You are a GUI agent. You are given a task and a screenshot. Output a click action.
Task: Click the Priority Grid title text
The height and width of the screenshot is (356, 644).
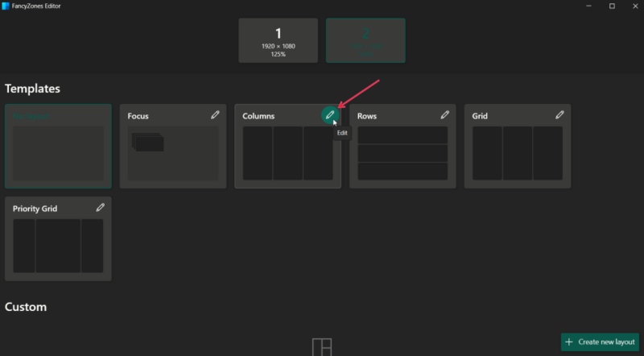click(35, 209)
